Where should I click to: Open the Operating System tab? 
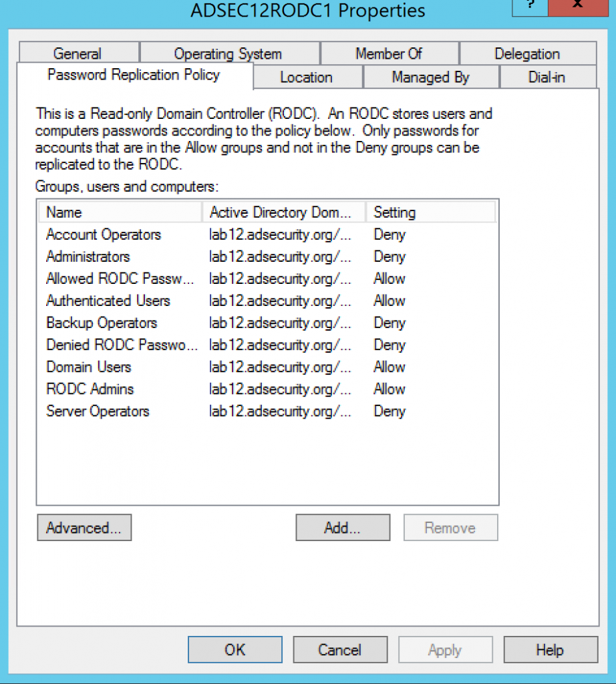click(x=228, y=53)
